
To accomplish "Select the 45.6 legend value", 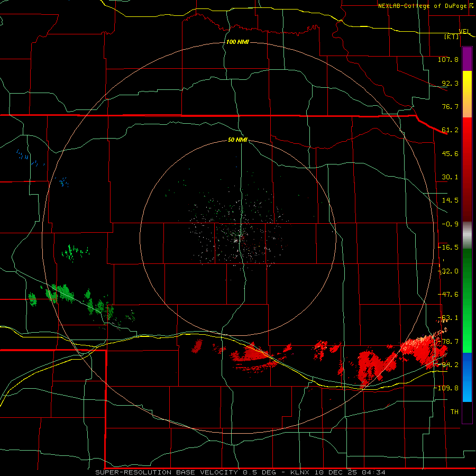I will pos(450,153).
